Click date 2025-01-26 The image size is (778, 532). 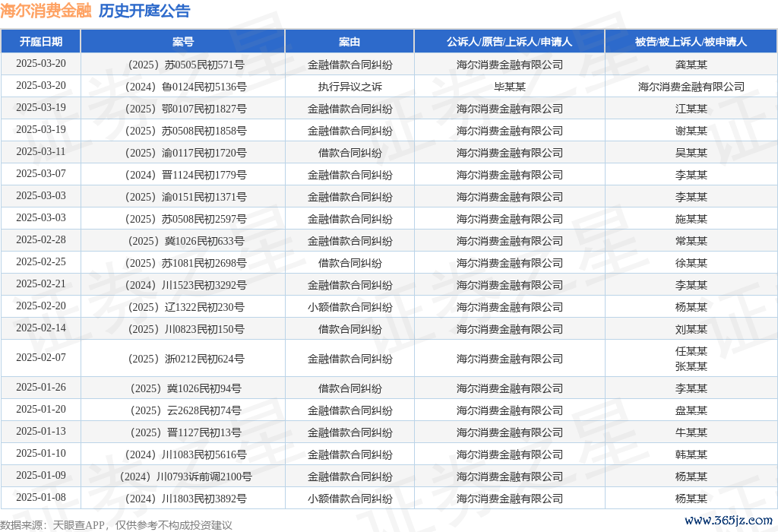pyautogui.click(x=41, y=387)
